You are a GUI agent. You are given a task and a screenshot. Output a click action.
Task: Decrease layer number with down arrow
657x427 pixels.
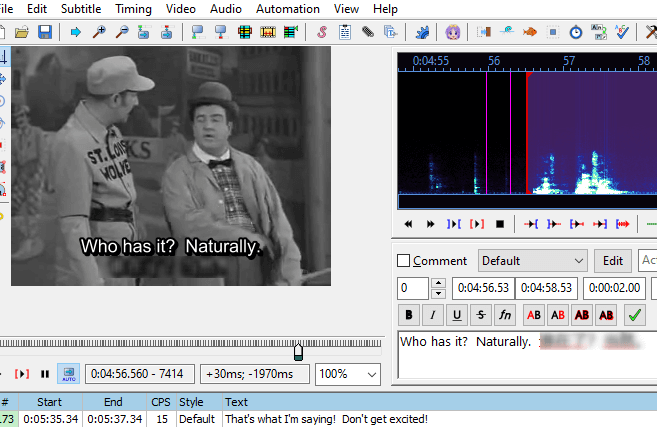438,293
